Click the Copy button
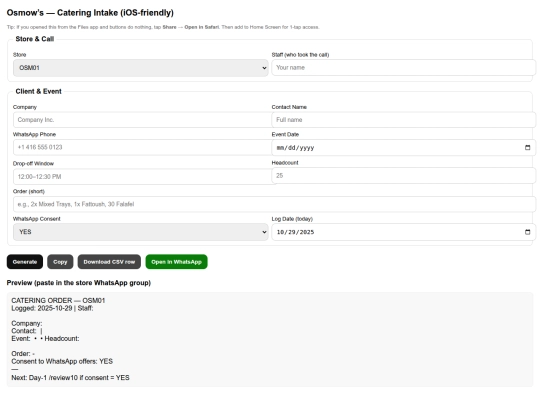Image resolution: width=540 pixels, height=405 pixels. point(60,262)
